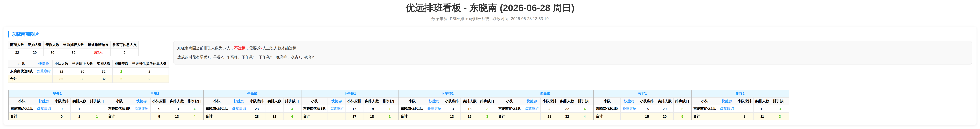
Task: Select the 早餐1 time slot header
Action: pos(57,94)
